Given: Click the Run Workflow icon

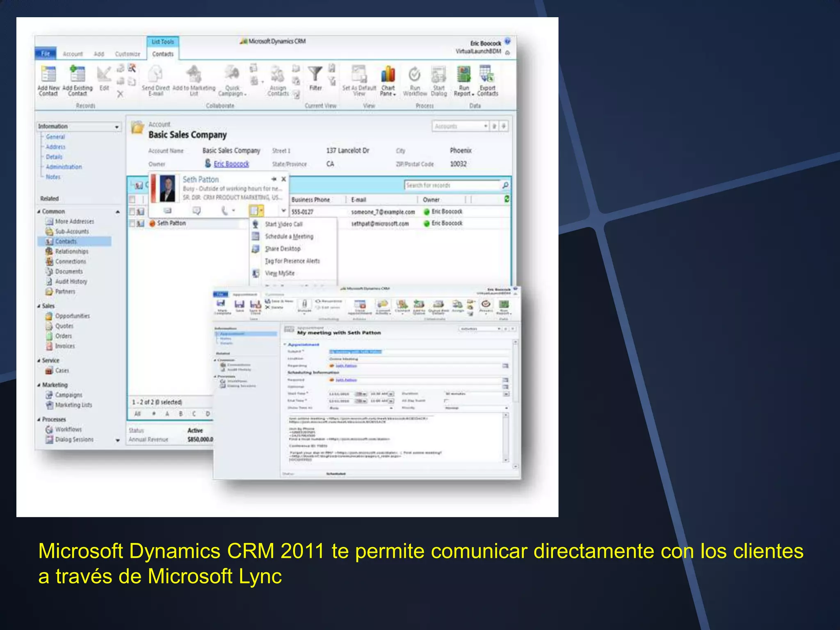Looking at the screenshot, I should (415, 75).
